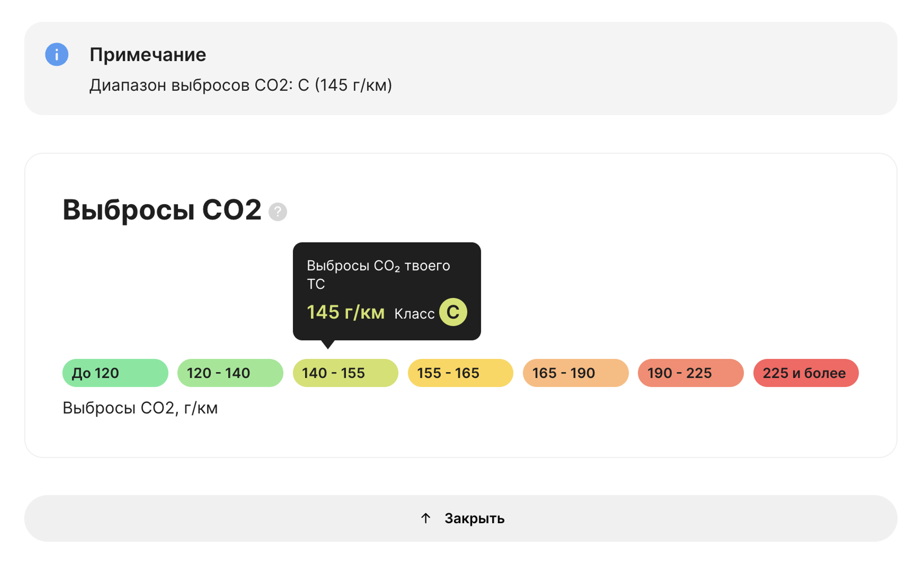Click the blue info icon beside Примечание
This screenshot has width=924, height=566.
coord(57,54)
